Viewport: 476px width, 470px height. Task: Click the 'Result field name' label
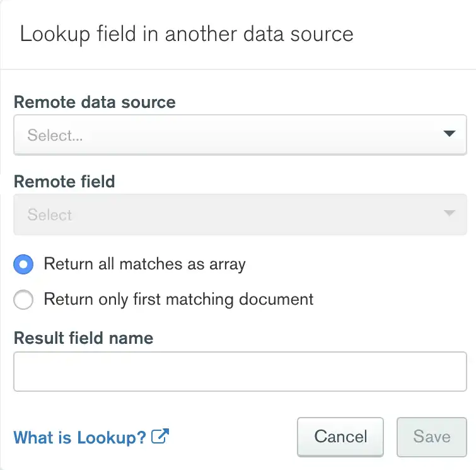pyautogui.click(x=83, y=338)
